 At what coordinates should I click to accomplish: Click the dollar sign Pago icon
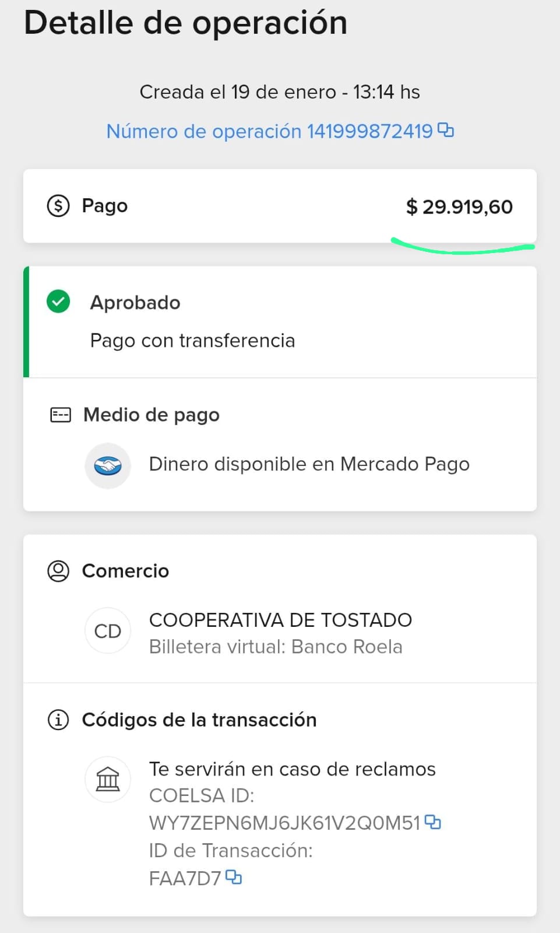click(58, 206)
